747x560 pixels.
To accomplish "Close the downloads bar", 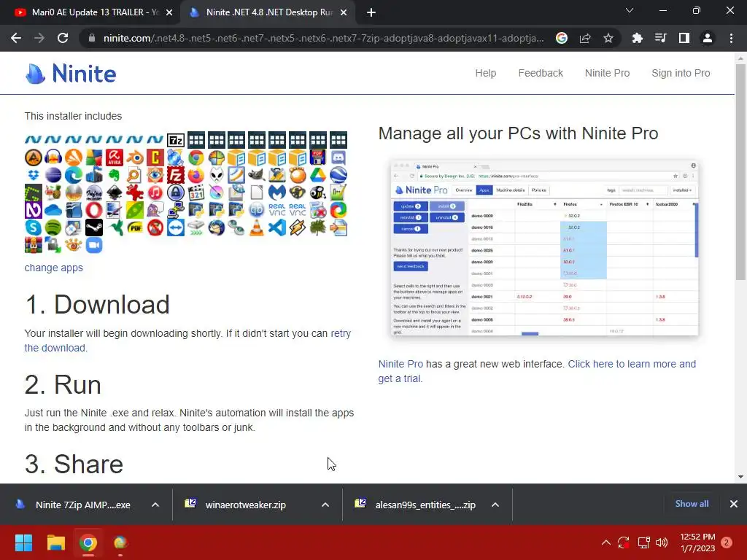I will pos(734,504).
